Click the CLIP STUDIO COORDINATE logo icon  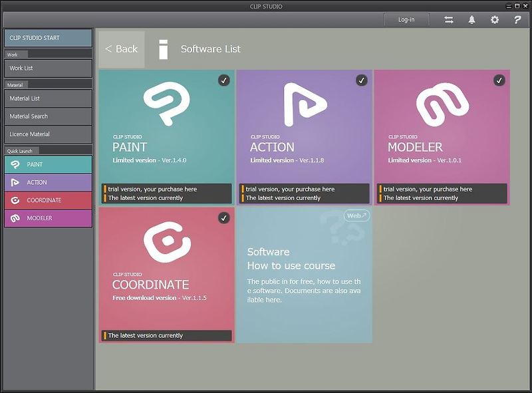[x=167, y=241]
